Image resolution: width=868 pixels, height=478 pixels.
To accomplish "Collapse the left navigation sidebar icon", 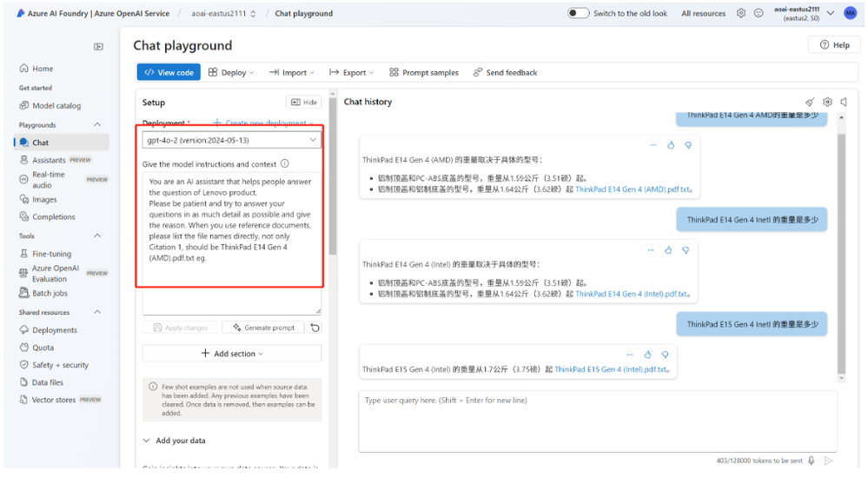I will point(98,47).
